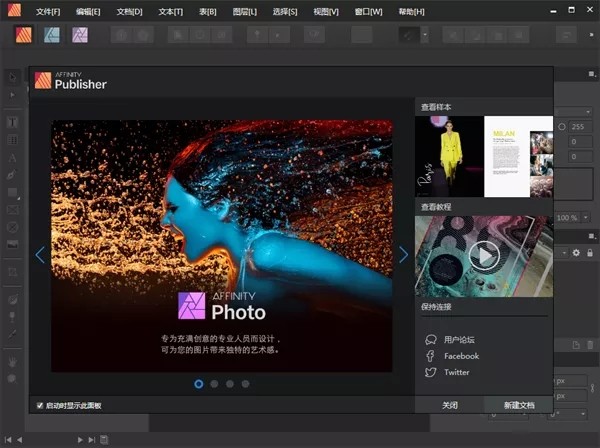This screenshot has height=448, width=600.
Task: Click the user forum speech-bubble icon
Action: point(431,340)
